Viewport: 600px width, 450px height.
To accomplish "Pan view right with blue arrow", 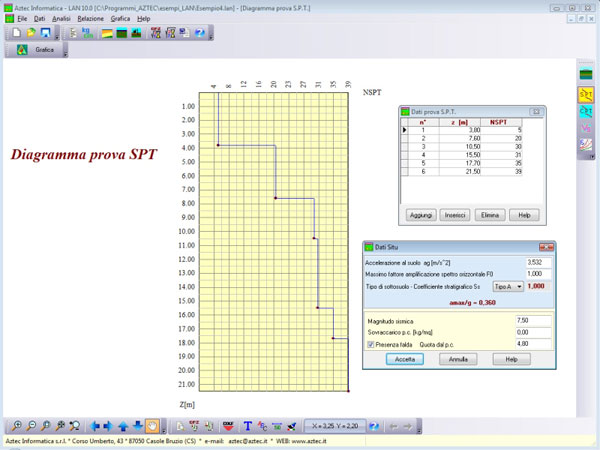I will tap(109, 426).
